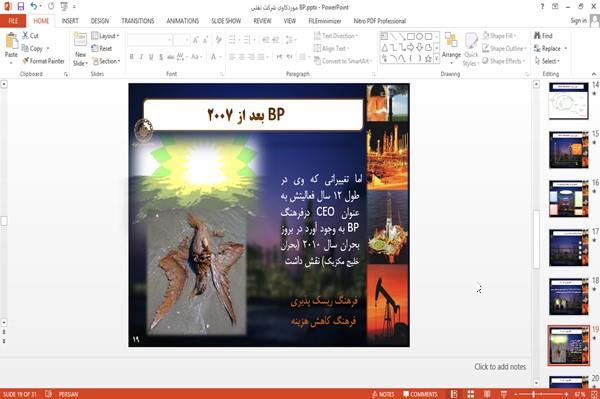Viewport: 600px width, 399px height.
Task: Zoom out with minus button
Action: tap(516, 394)
